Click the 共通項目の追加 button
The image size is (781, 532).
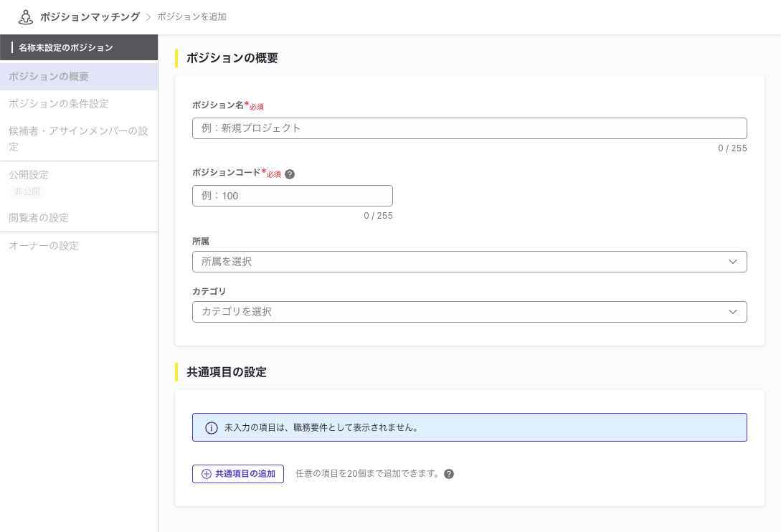point(237,474)
